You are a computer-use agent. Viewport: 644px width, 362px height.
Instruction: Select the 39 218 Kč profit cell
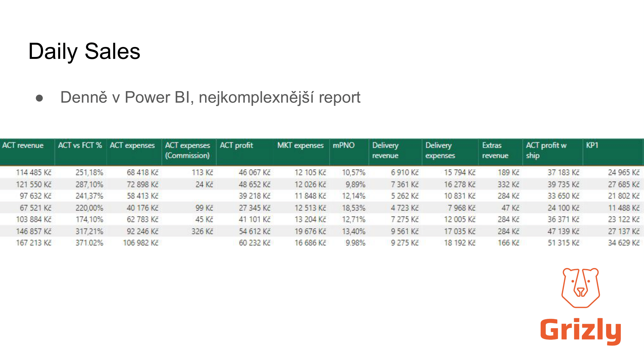click(255, 196)
